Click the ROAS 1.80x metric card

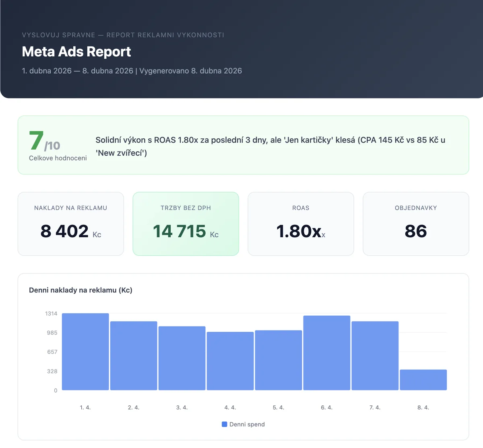click(301, 224)
